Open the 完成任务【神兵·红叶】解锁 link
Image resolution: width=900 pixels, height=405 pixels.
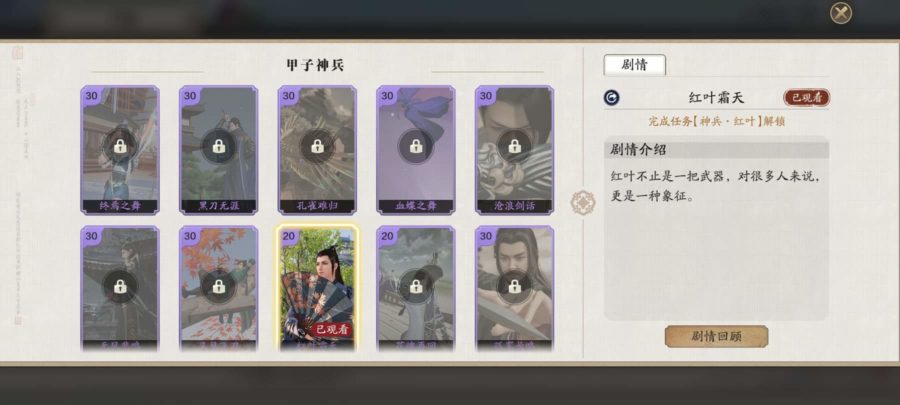pyautogui.click(x=716, y=122)
